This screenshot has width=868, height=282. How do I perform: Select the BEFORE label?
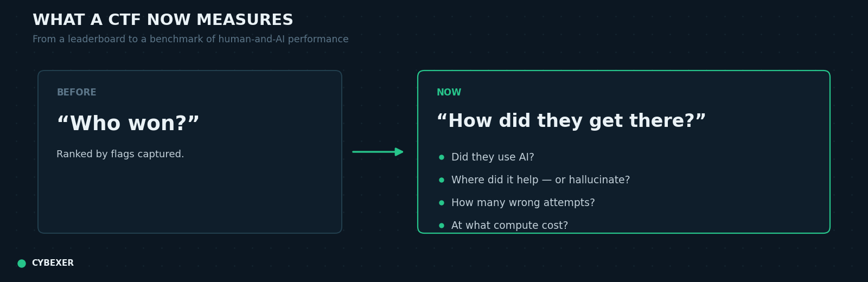(x=76, y=93)
